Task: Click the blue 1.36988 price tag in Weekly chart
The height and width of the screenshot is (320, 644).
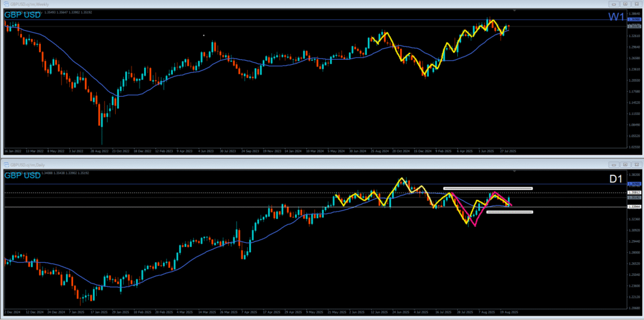Action: [x=633, y=19]
